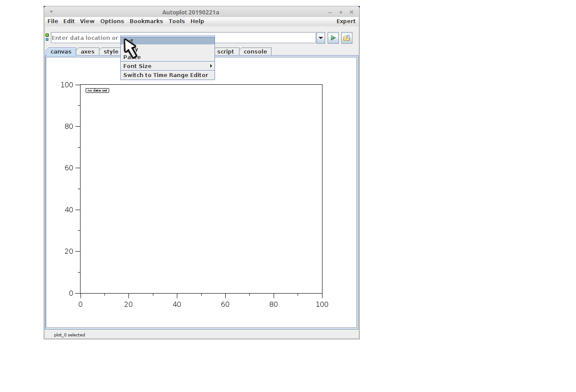Choose Switch to Time Range Editor
576x392 pixels.
[x=166, y=75]
